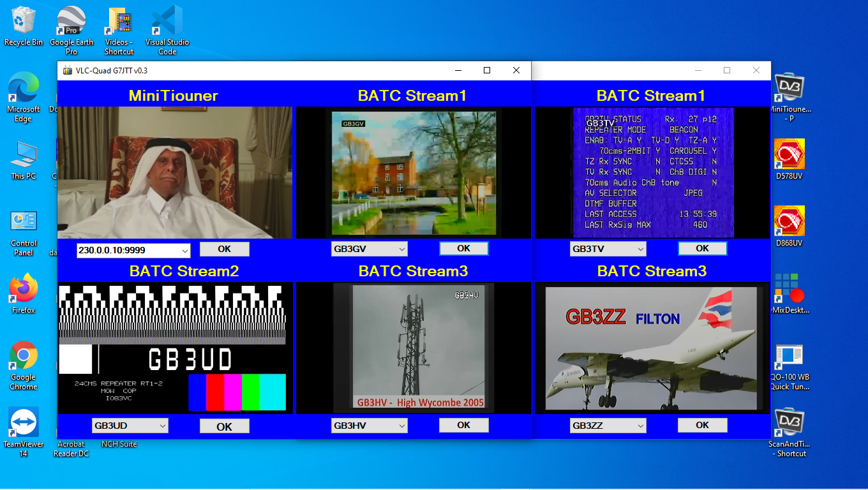Launch the MixDesktop shortcut icon
868x490 pixels.
pyautogui.click(x=790, y=293)
